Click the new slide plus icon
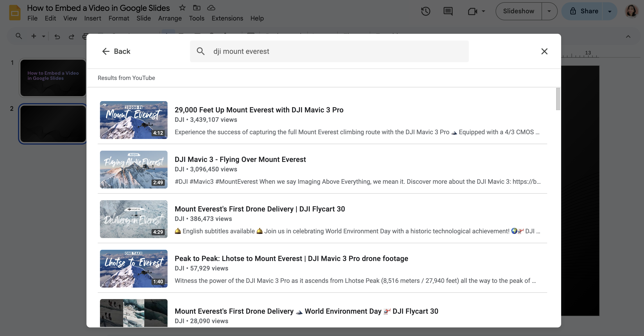Screen dimensions: 644x336 pyautogui.click(x=34, y=36)
